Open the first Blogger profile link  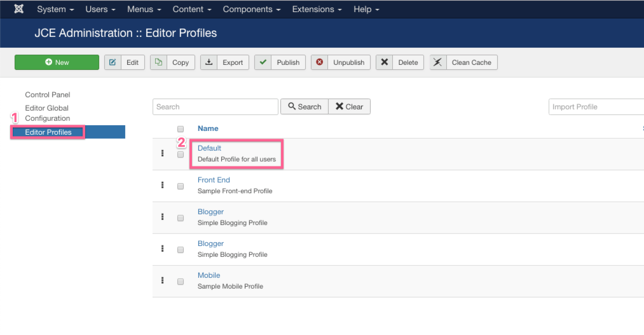point(210,212)
